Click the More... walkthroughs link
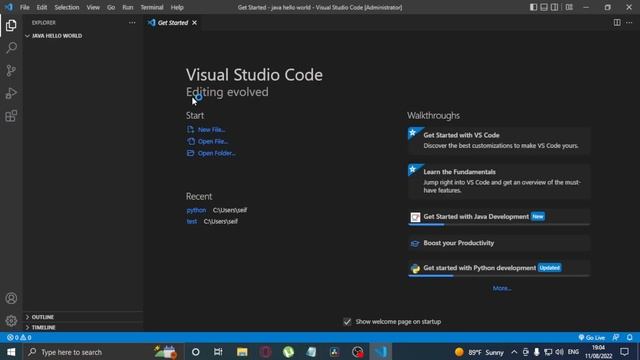Image resolution: width=640 pixels, height=360 pixels. point(502,288)
